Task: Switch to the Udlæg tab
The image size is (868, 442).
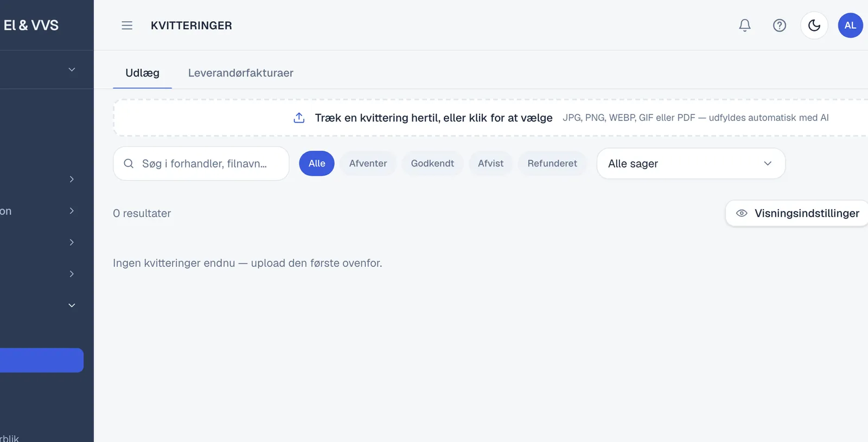Action: coord(142,73)
